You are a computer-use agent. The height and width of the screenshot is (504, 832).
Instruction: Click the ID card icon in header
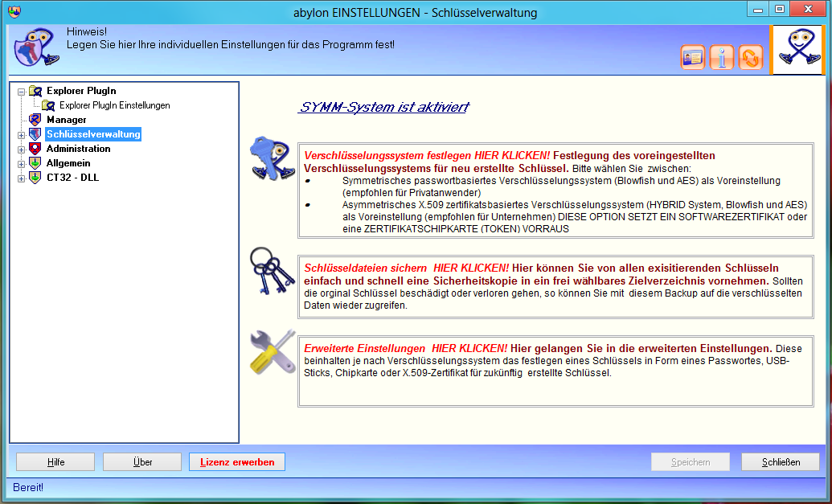[692, 57]
